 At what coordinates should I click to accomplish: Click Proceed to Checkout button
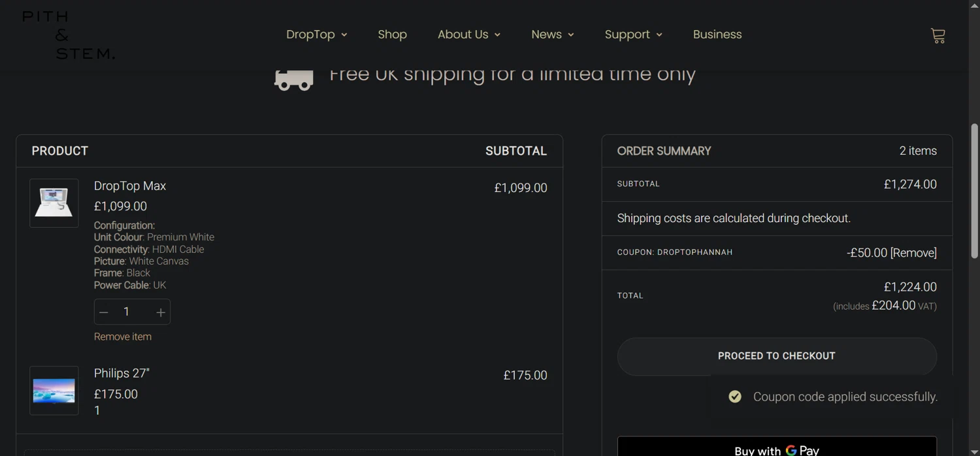pos(776,356)
